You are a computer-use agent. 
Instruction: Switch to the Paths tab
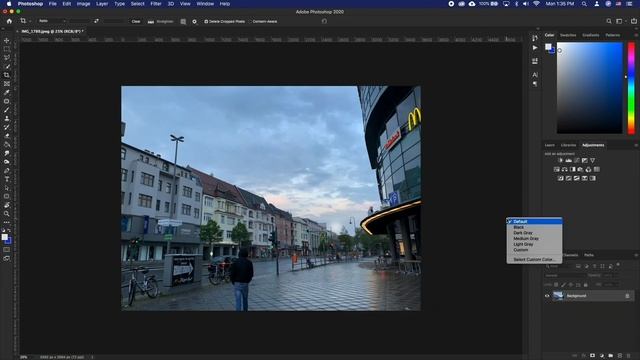pos(589,255)
